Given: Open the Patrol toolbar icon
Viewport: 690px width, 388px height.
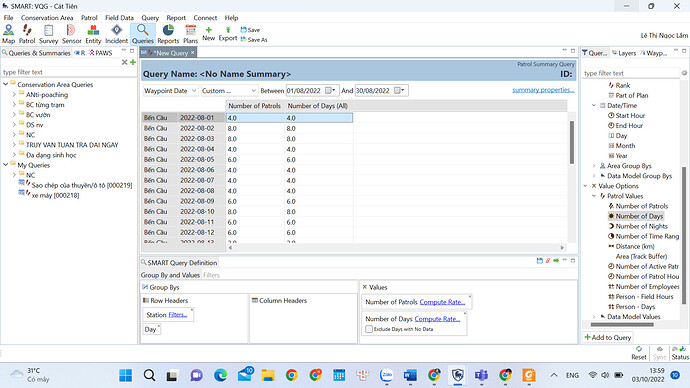Looking at the screenshot, I should coord(27,34).
